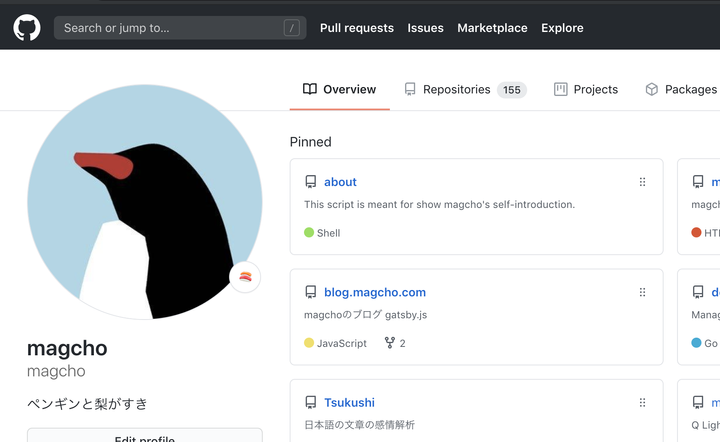Switch to the Repositories tab
Screen dimensions: 720x442
tap(466, 90)
